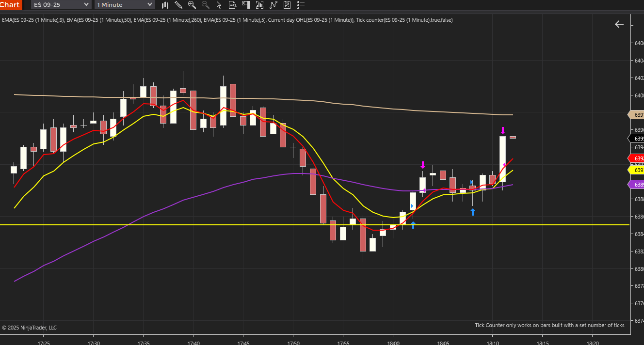Image resolution: width=644 pixels, height=345 pixels.
Task: Click the 17:35 time axis label
Action: tap(144, 343)
